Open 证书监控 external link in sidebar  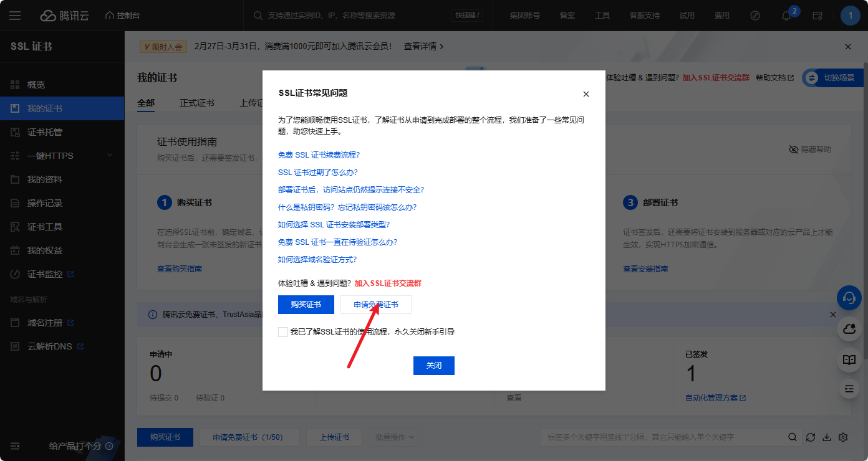[62, 274]
